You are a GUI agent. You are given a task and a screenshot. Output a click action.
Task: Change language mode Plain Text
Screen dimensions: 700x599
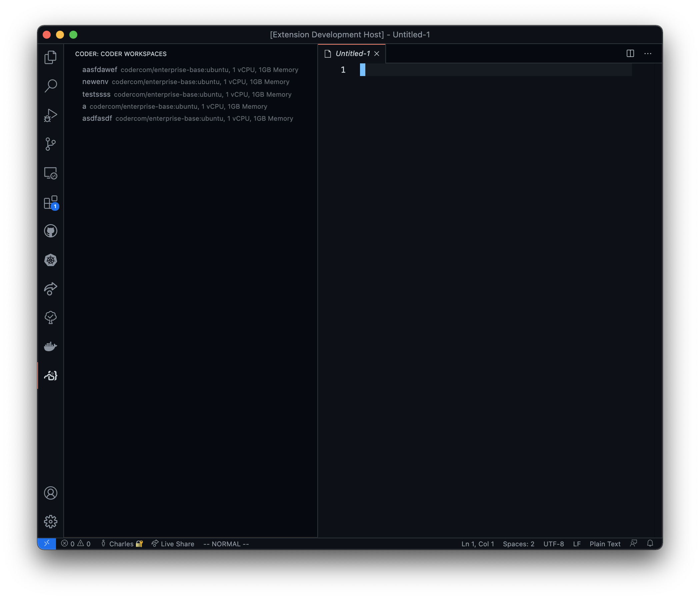click(605, 544)
